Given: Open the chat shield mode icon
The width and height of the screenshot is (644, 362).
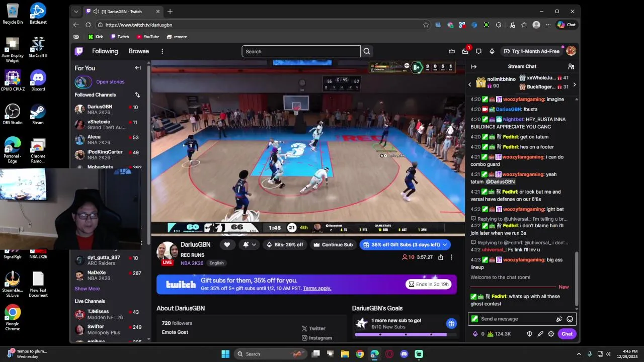Looking at the screenshot, I should [529, 334].
